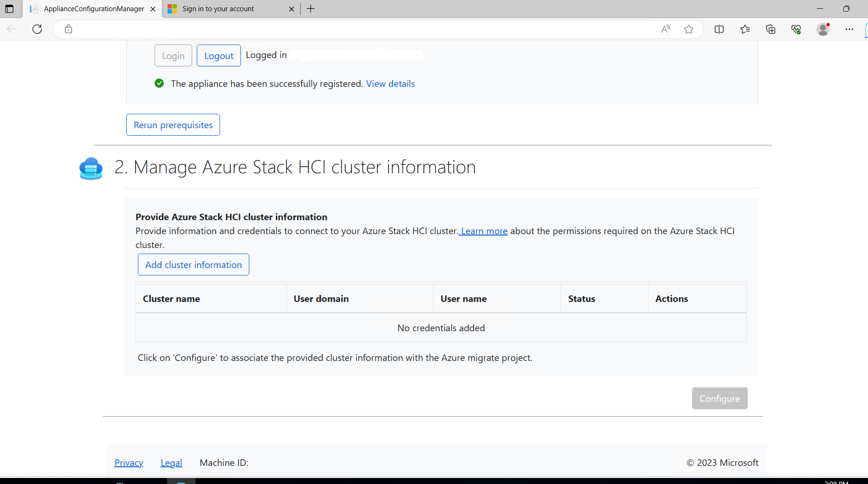Add this page to favorites

(x=689, y=29)
